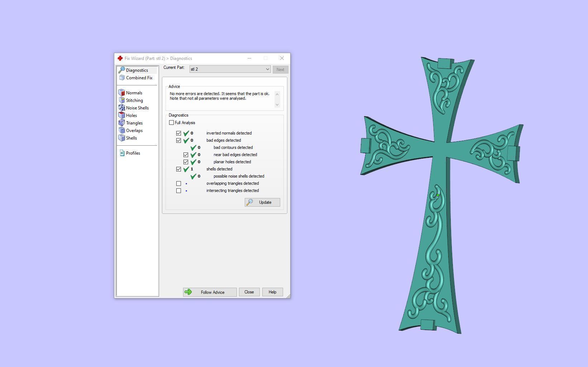Click the advice message text
This screenshot has width=588, height=367.
(220, 96)
